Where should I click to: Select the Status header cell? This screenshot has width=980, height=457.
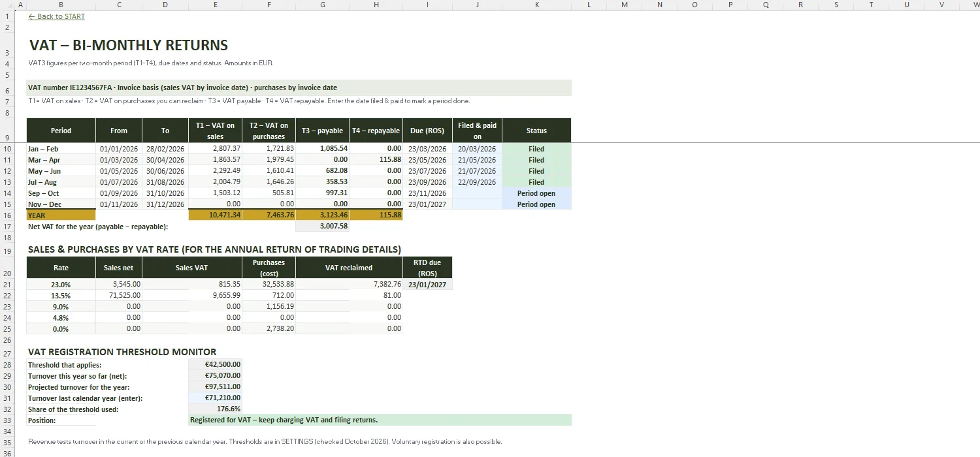point(536,131)
